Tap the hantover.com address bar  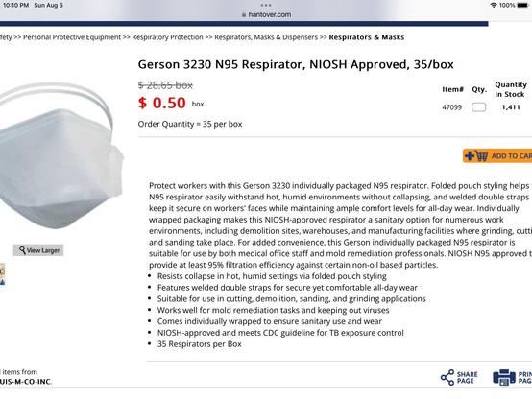pos(266,14)
